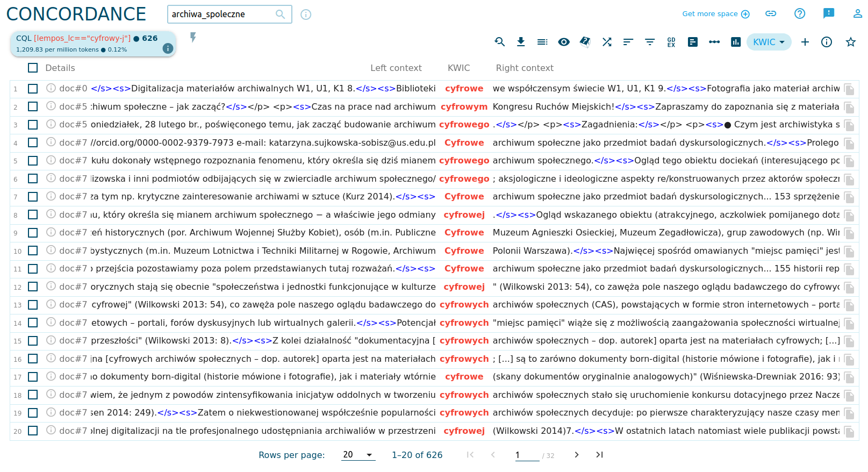Click the CQL cyfrowy-j query chip
Screen dimensions: 868x472
coord(93,44)
